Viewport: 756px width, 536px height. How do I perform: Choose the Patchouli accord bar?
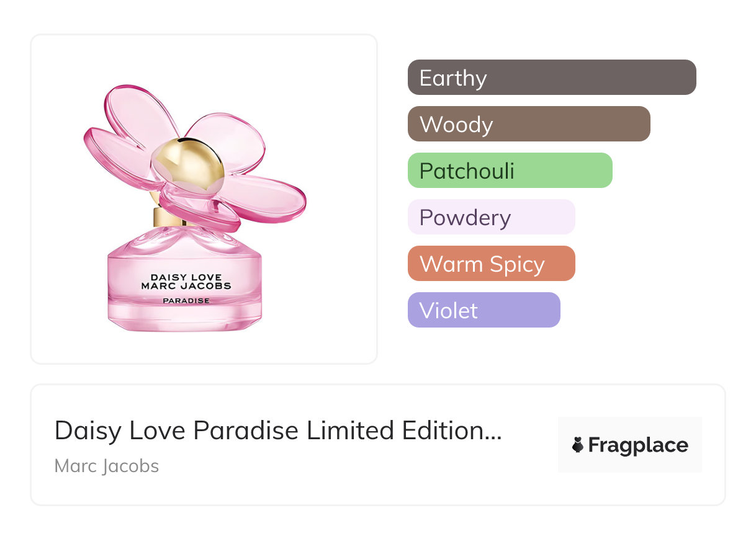(x=510, y=171)
